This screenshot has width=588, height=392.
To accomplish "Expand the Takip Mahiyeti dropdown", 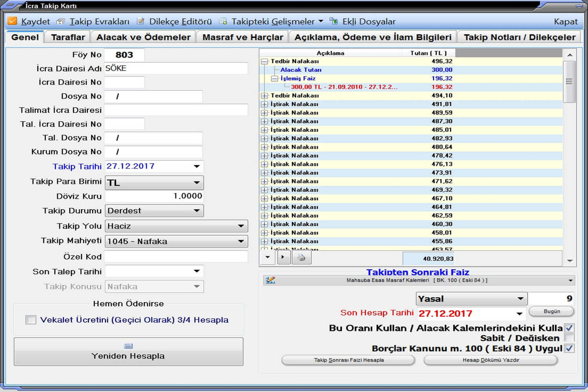I will [x=241, y=241].
